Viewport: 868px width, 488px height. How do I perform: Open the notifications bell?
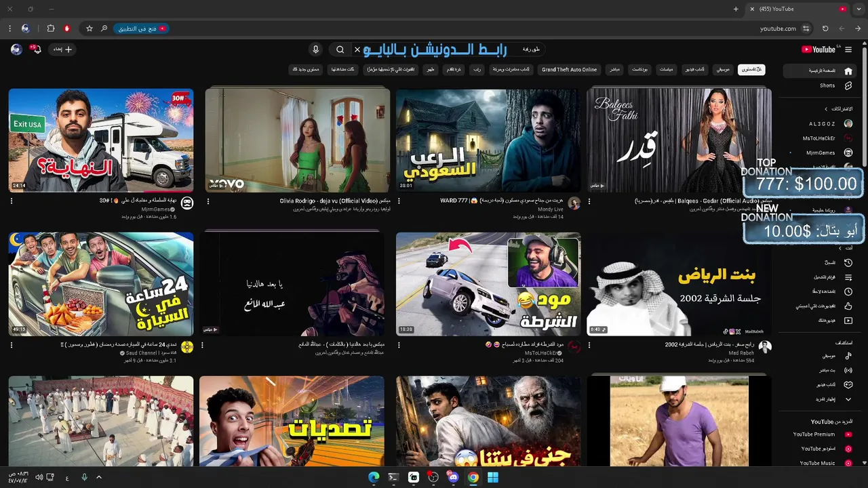pyautogui.click(x=36, y=49)
